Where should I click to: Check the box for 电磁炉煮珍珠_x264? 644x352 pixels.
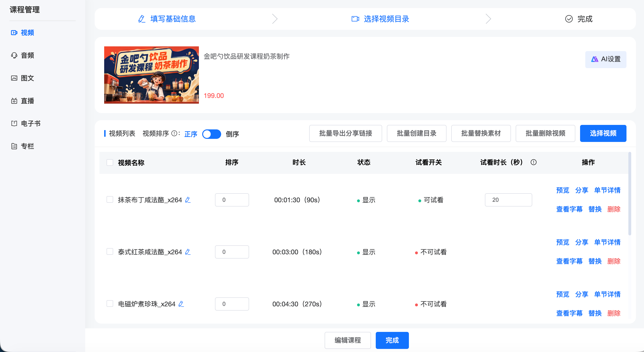pos(110,303)
